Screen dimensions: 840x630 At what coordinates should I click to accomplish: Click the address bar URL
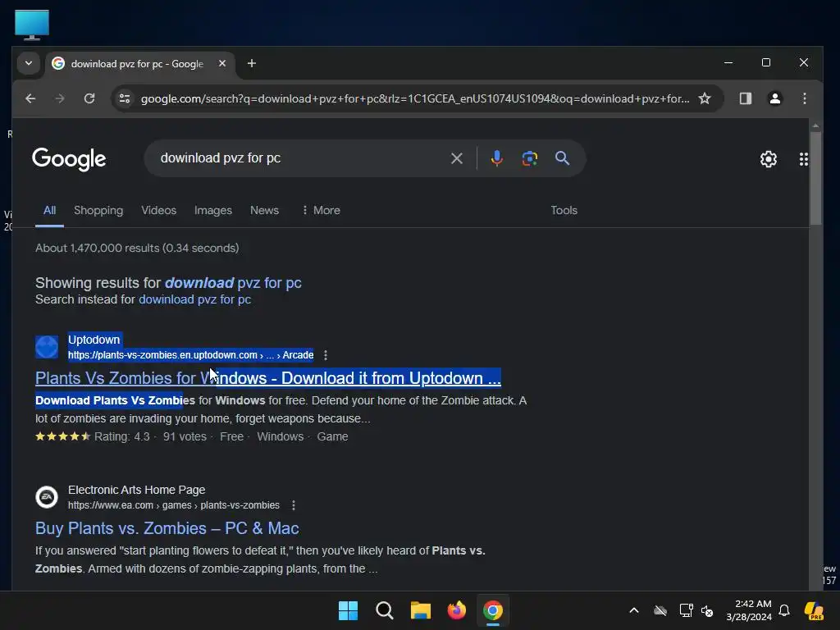tap(415, 98)
